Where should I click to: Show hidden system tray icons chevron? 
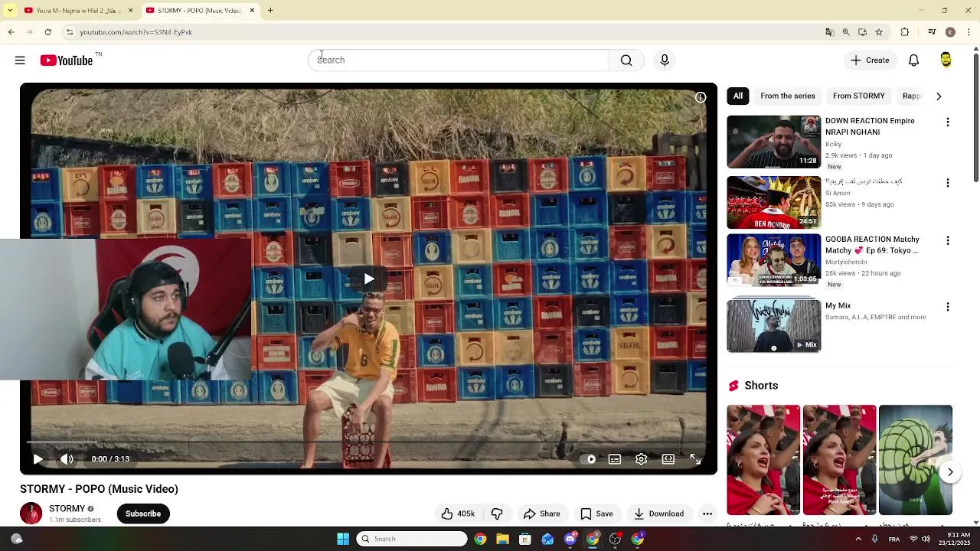858,539
